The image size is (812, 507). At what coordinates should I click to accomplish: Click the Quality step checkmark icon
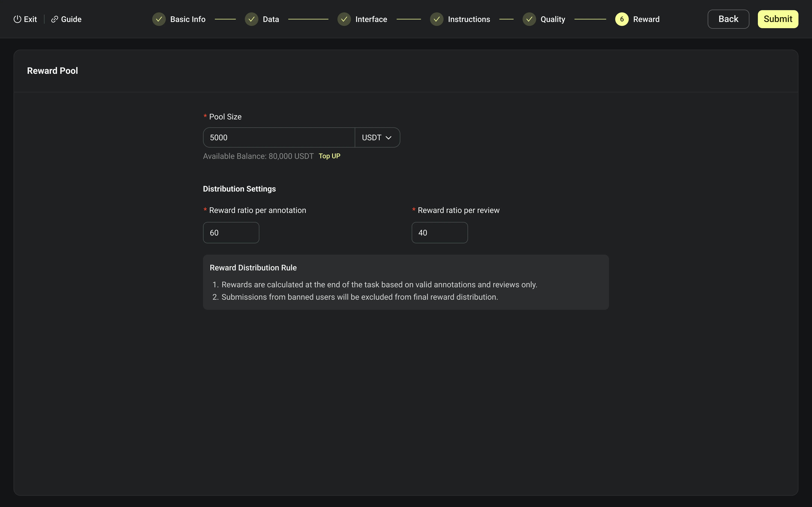point(529,19)
